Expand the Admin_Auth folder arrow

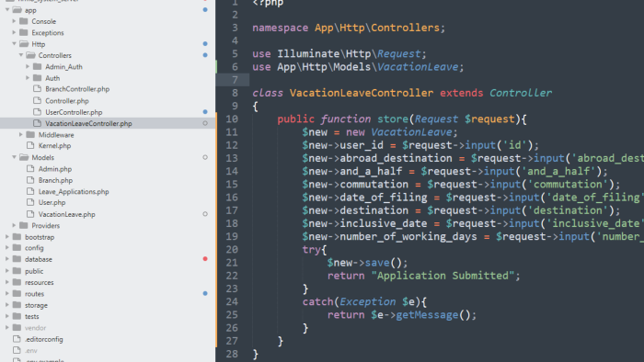pyautogui.click(x=28, y=66)
